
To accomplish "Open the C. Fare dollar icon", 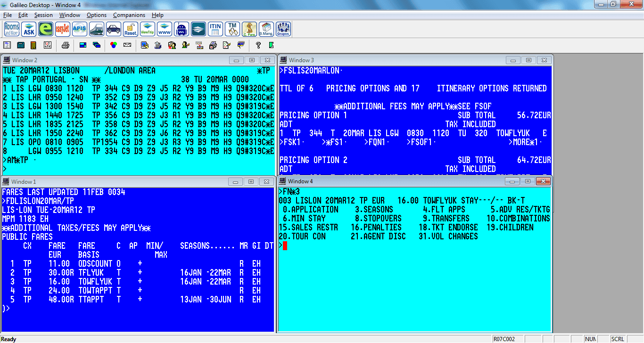I will [249, 29].
